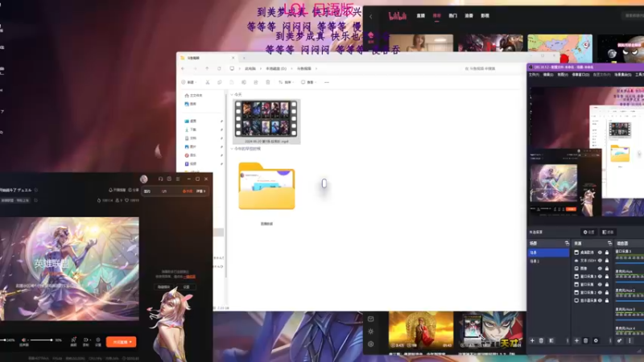Open the record options dropdown in streaming app
This screenshot has height=362, width=644.
90,339
